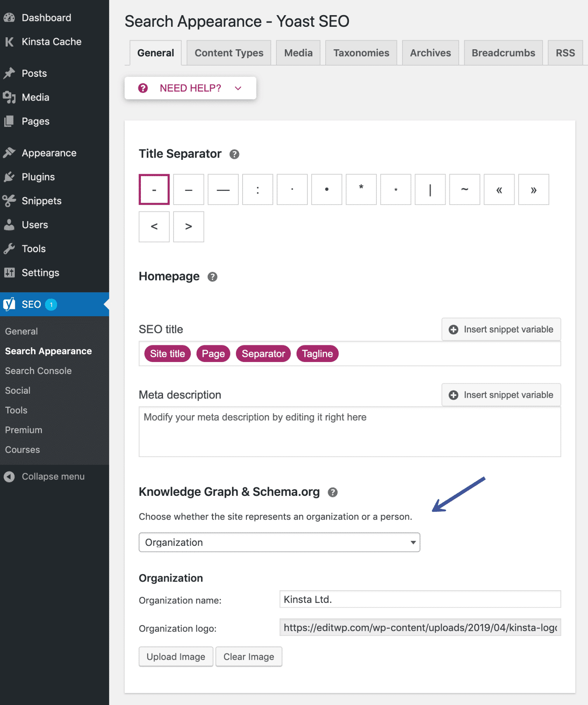The width and height of the screenshot is (588, 705).
Task: Open SEO title Insert snippet variable
Action: click(x=501, y=329)
